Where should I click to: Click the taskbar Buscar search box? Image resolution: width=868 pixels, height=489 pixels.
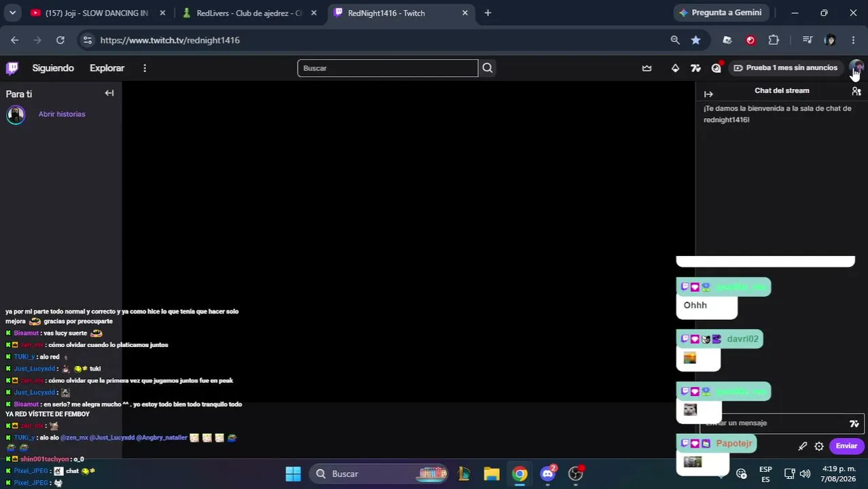pyautogui.click(x=379, y=474)
